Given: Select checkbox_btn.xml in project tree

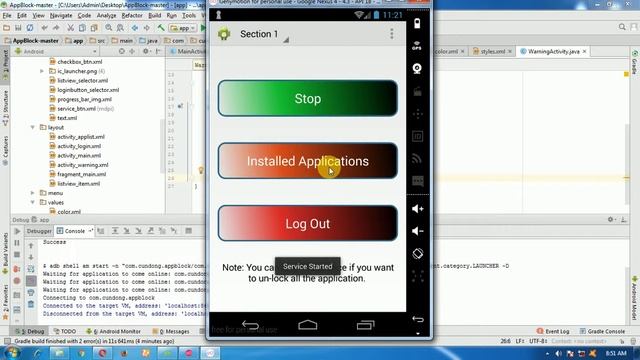Looking at the screenshot, I should click(80, 62).
